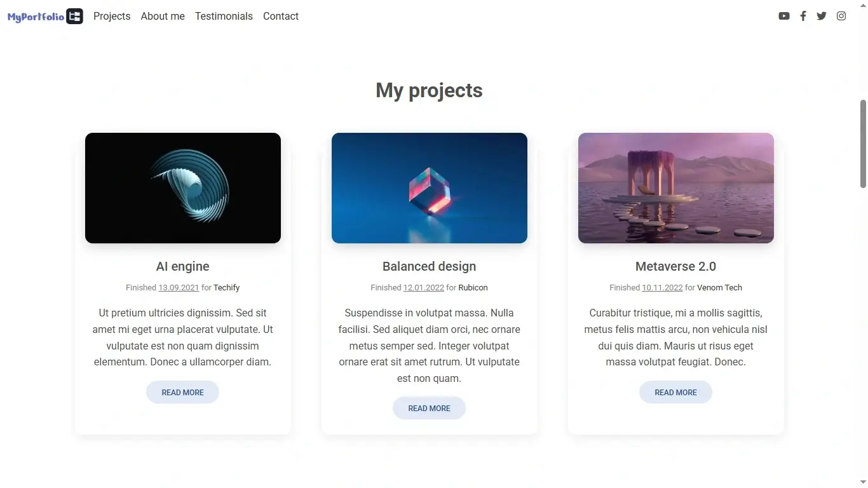
Task: Click READ MORE under Metaverse 2.0
Action: point(676,392)
